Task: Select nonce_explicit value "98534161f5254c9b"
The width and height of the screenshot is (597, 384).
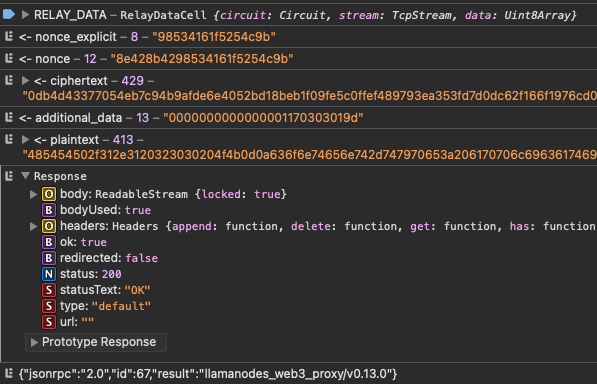Action: coord(214,37)
